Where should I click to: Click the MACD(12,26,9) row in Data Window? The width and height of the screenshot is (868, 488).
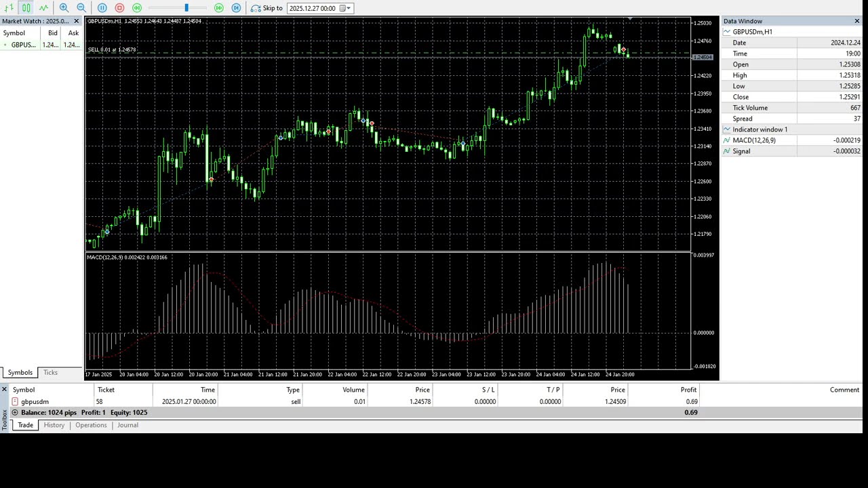(791, 140)
